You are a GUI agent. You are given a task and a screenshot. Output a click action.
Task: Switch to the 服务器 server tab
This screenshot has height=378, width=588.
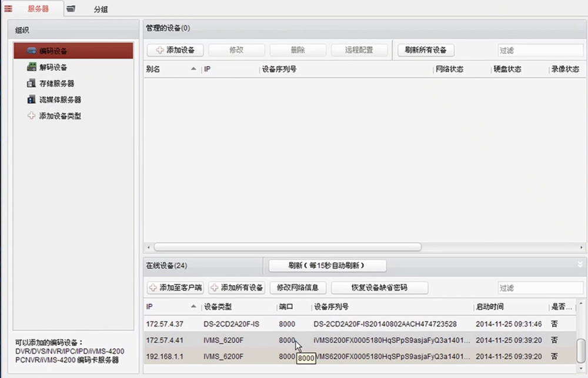(38, 9)
